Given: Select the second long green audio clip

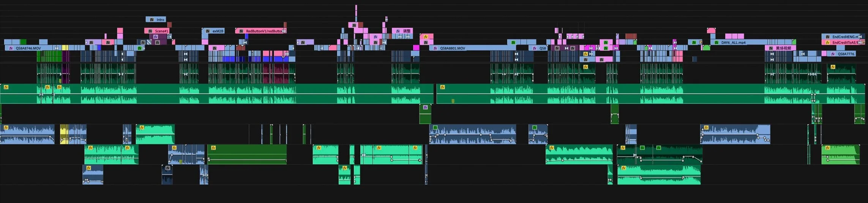Looking at the screenshot, I should [651, 94].
